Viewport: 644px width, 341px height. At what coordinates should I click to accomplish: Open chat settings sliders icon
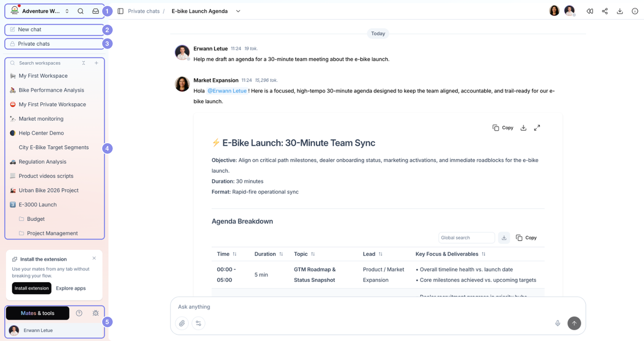click(198, 324)
